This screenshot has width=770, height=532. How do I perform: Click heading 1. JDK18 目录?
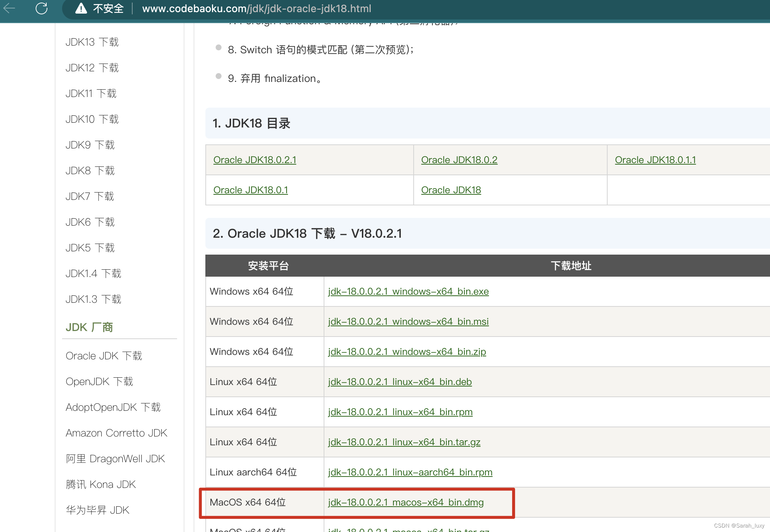tap(252, 123)
